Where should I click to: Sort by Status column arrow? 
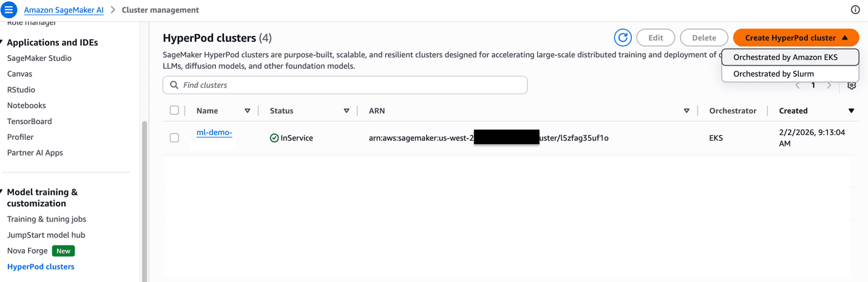click(x=347, y=111)
